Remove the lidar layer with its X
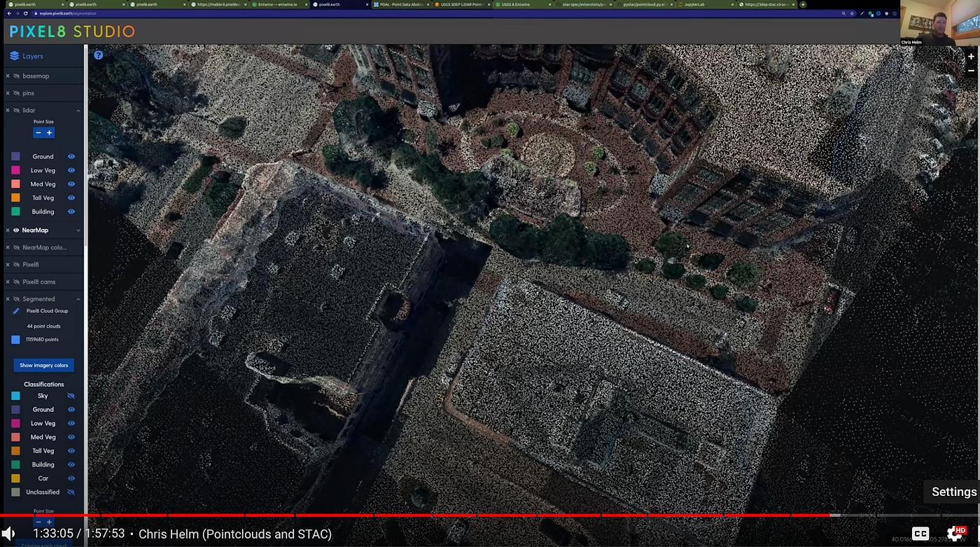Viewport: 980px width, 547px height. (8, 111)
